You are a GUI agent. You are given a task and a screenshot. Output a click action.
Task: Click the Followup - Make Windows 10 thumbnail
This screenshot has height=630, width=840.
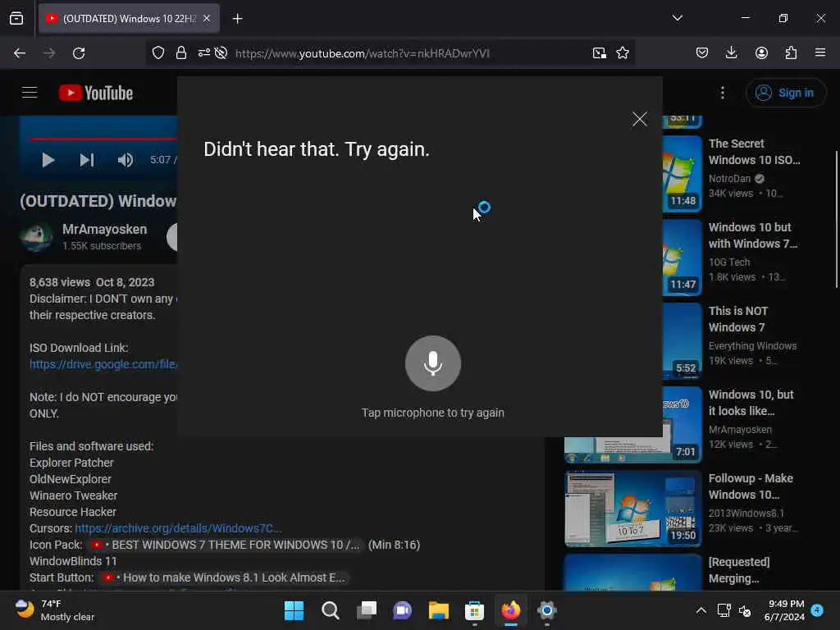pos(632,509)
